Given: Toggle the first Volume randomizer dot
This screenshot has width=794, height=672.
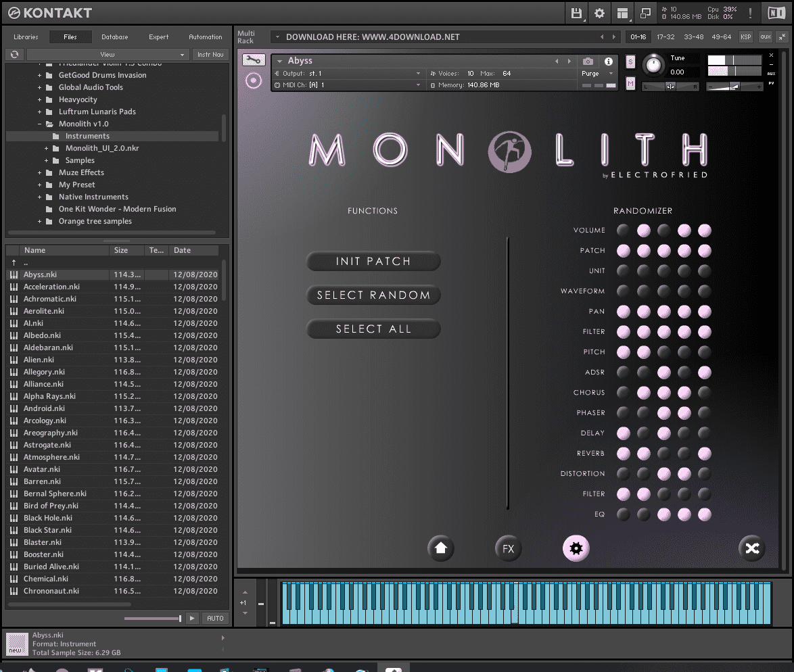Looking at the screenshot, I should point(623,230).
